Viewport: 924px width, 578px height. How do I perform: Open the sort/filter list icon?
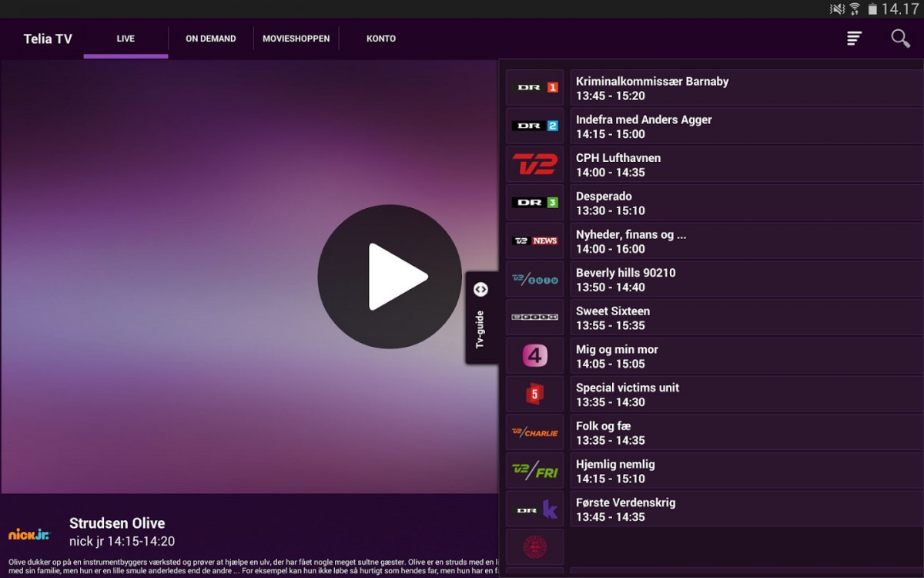point(854,39)
